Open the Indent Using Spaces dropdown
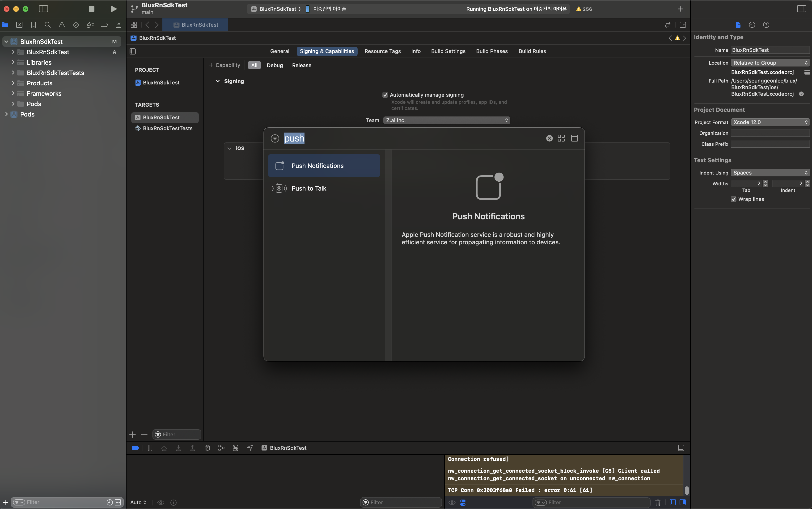The height and width of the screenshot is (509, 812). (x=770, y=173)
